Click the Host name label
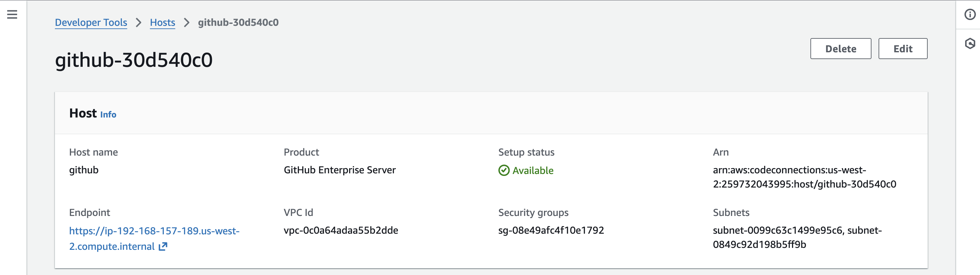Screen dimensions: 980x275 (93, 152)
